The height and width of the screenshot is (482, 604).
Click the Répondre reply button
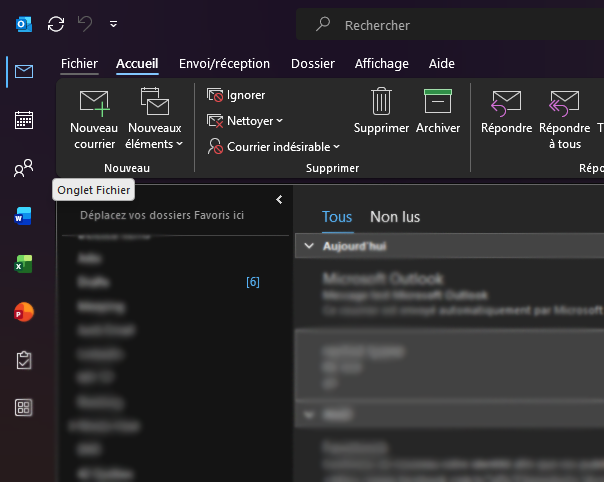[506, 111]
